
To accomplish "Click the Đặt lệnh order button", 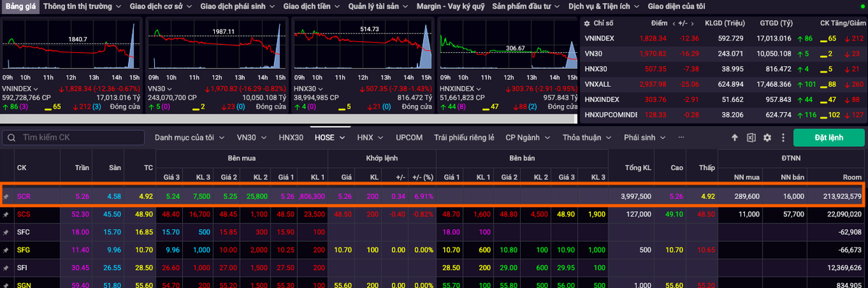I will (x=828, y=137).
